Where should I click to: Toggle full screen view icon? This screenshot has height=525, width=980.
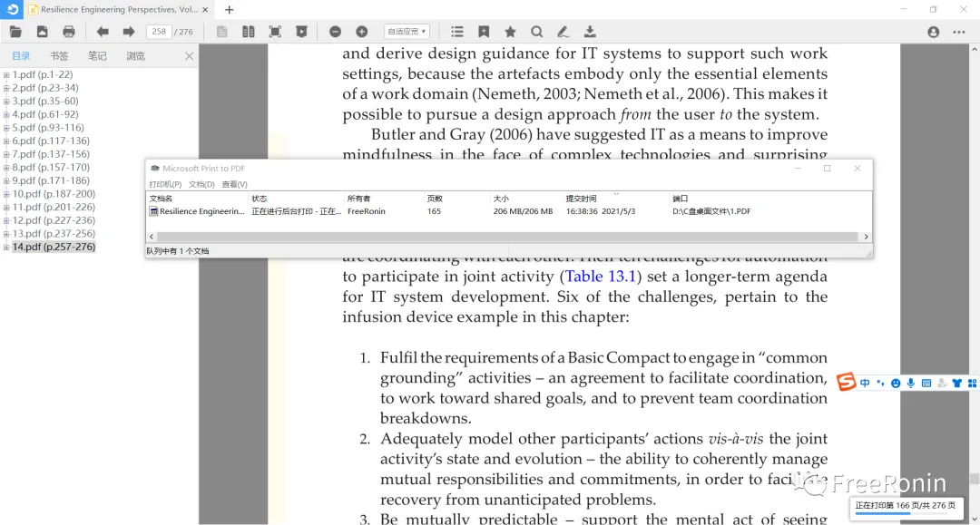click(x=275, y=32)
